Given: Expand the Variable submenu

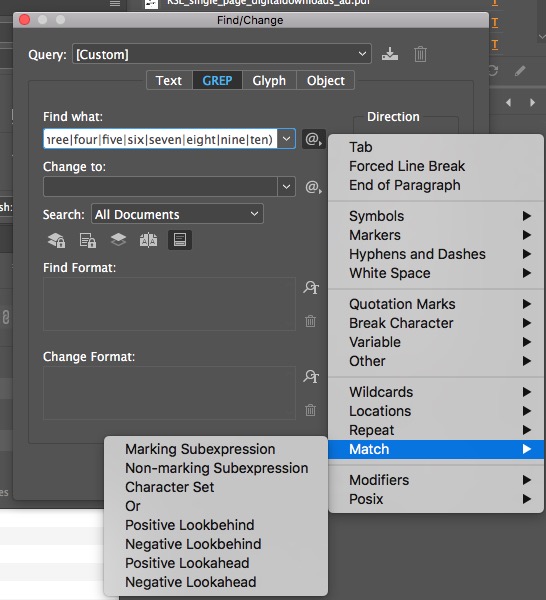Looking at the screenshot, I should pos(436,342).
